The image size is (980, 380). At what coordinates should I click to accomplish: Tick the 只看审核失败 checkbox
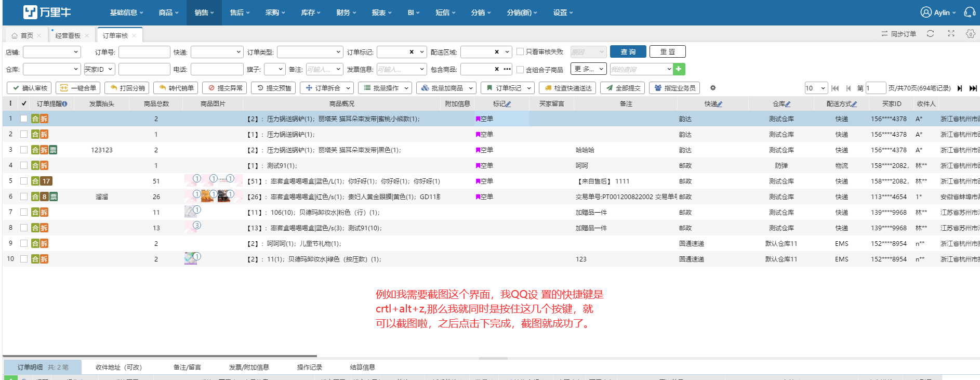point(520,51)
